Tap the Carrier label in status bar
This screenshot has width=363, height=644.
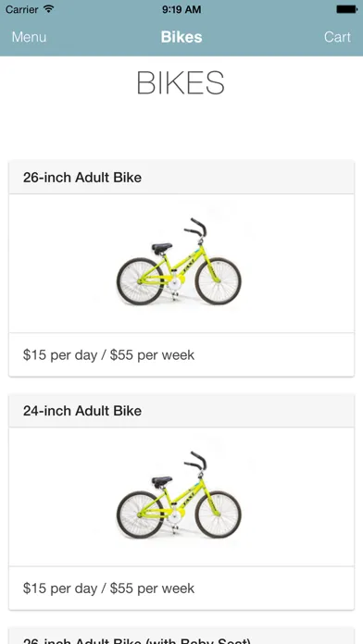(22, 9)
